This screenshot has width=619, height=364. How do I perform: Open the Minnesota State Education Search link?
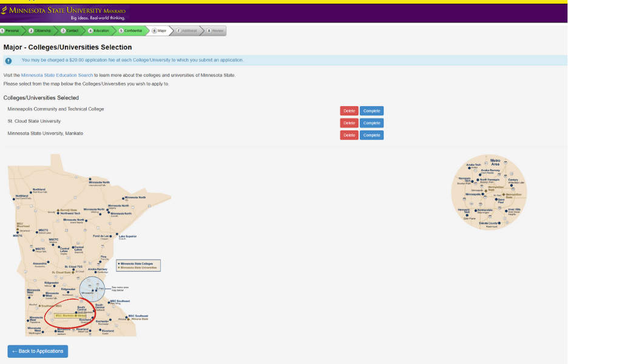[x=57, y=75]
